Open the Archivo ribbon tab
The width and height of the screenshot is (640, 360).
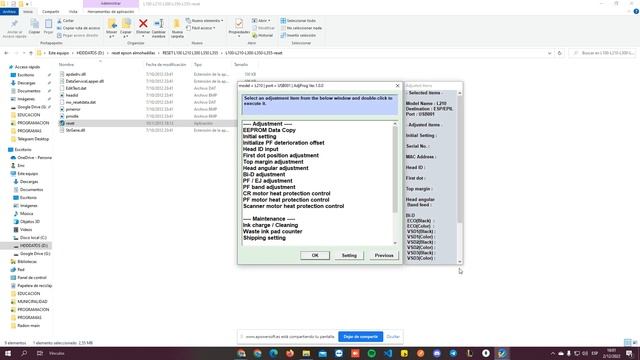coord(9,11)
